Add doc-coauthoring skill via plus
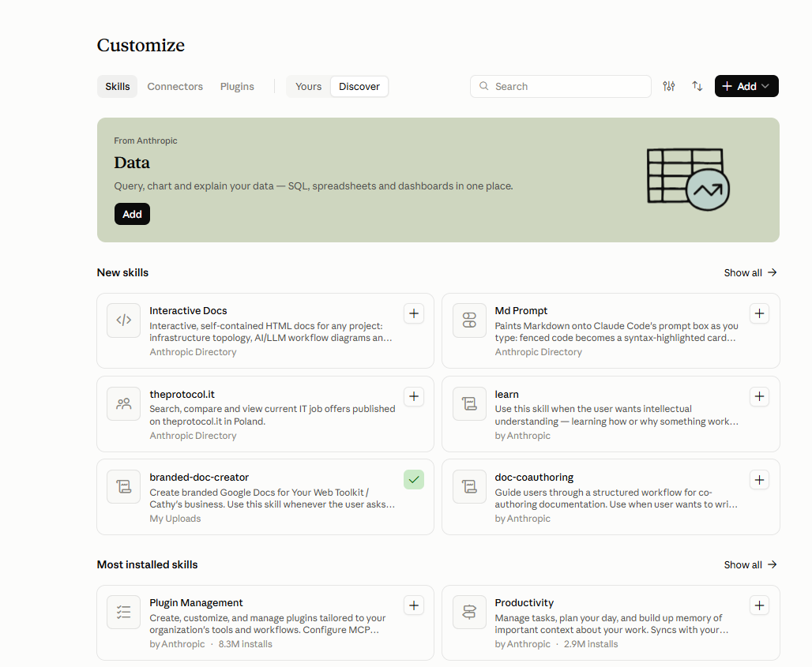Viewport: 812px width, 667px height. (x=759, y=480)
